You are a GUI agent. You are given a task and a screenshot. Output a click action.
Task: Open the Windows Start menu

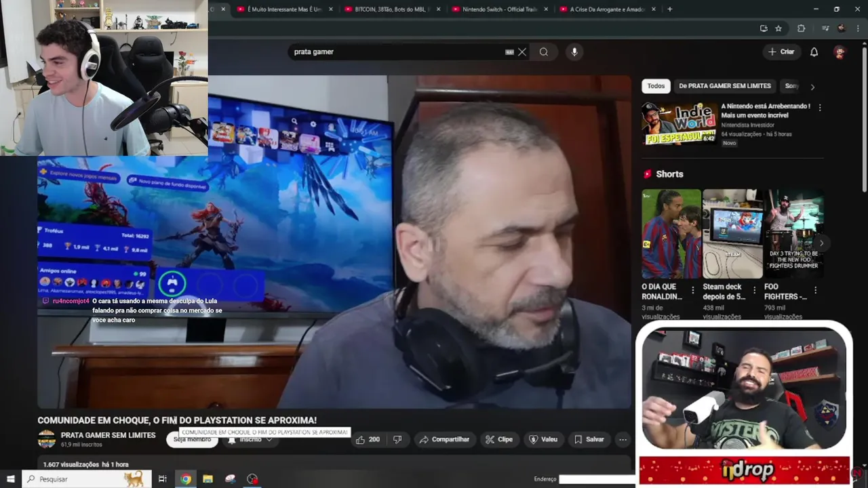click(x=11, y=479)
